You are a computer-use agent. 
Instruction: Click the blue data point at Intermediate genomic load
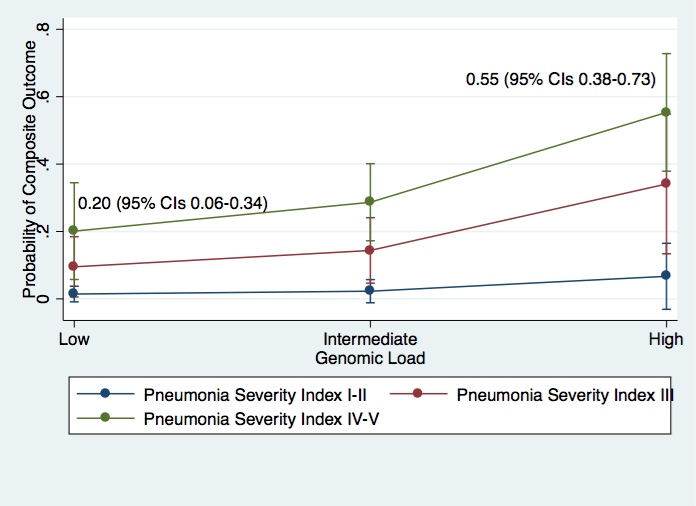pyautogui.click(x=370, y=290)
